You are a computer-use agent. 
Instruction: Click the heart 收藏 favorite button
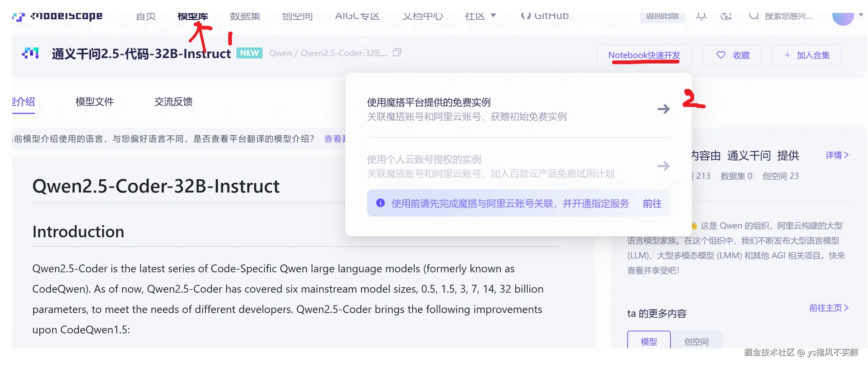point(732,55)
